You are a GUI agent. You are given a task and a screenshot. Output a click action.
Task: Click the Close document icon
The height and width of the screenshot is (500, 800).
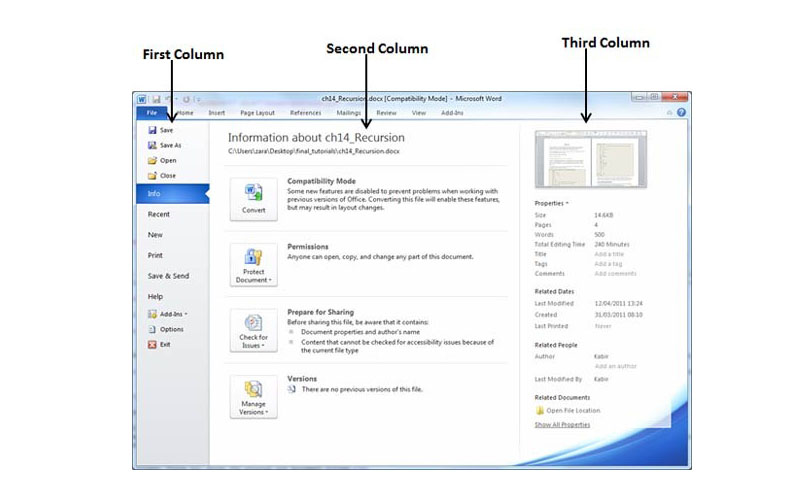(152, 176)
